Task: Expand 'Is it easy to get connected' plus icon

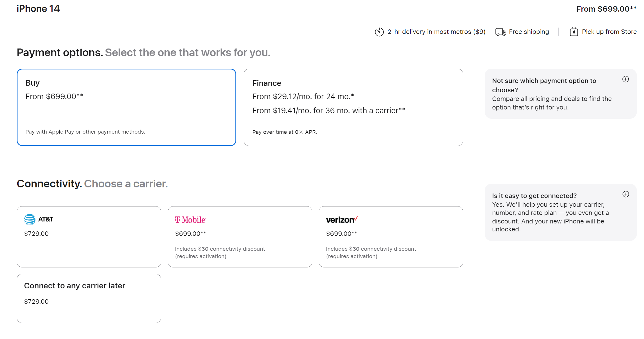Action: coord(626,194)
